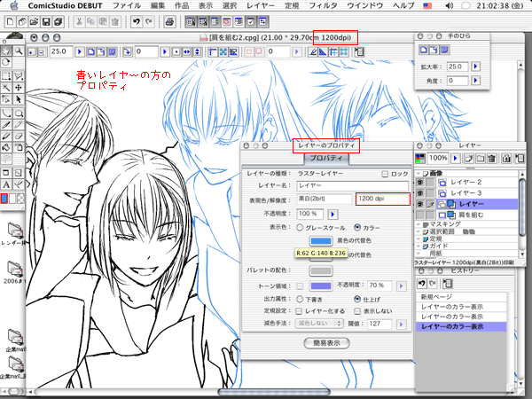Click the レイヤー名 text field
532x399 pixels.
click(x=352, y=185)
